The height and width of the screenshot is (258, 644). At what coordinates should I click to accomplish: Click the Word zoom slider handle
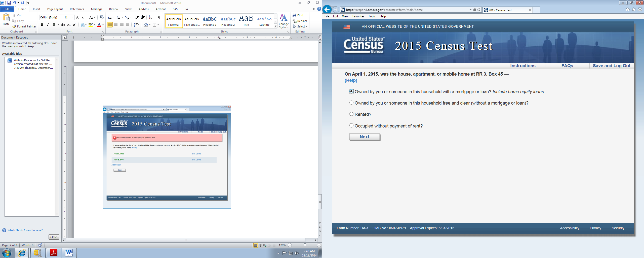click(x=305, y=245)
